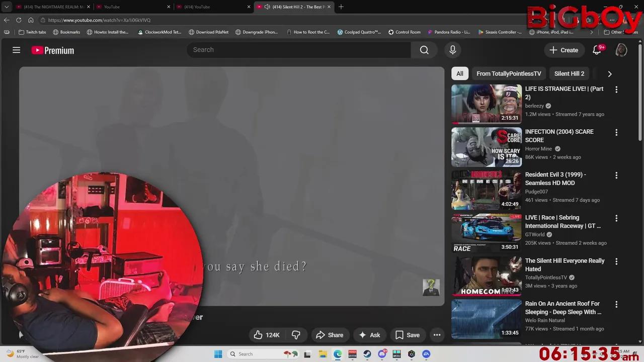The height and width of the screenshot is (362, 644).
Task: Mute the Silent Hill 2 tab audio icon
Action: 267,7
